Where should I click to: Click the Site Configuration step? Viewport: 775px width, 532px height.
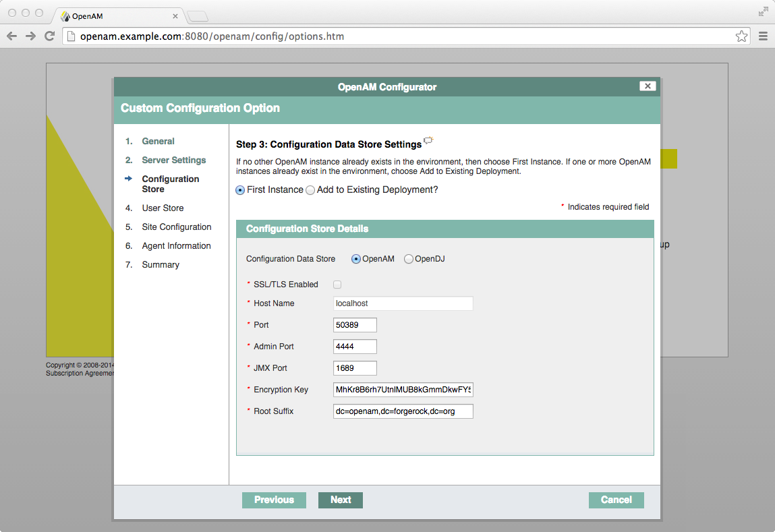177,227
